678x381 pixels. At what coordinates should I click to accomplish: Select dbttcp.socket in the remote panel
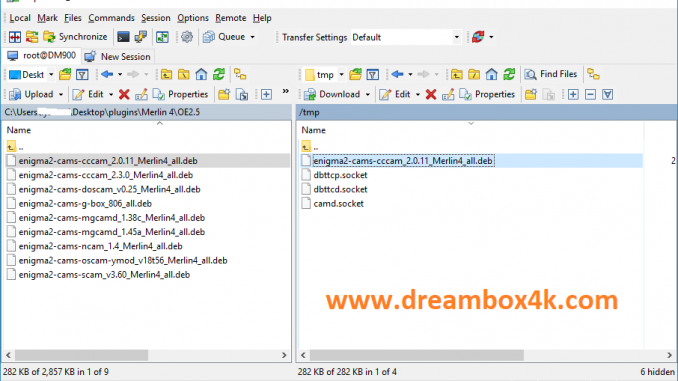click(x=340, y=175)
